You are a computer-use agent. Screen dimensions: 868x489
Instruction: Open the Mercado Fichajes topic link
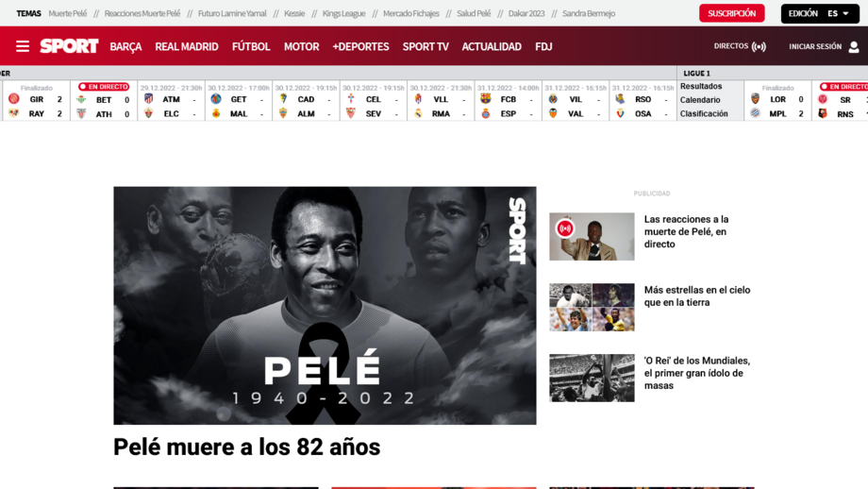coord(410,13)
